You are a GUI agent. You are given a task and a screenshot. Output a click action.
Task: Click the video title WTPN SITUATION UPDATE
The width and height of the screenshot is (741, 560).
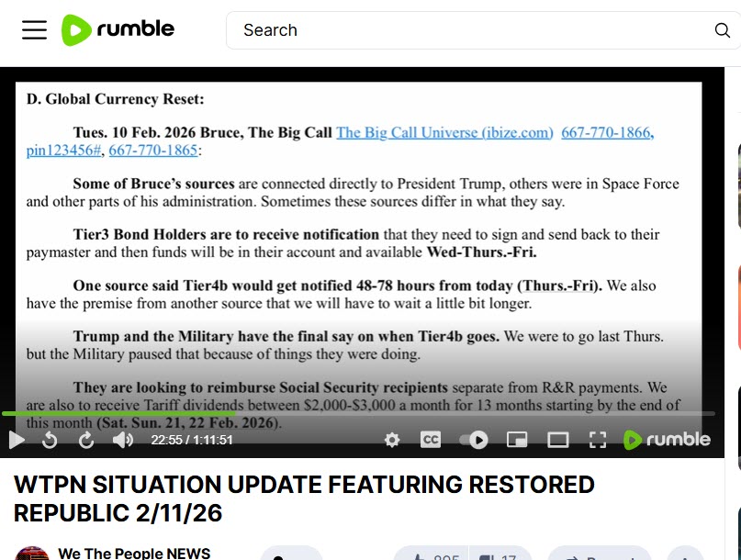tap(304, 498)
